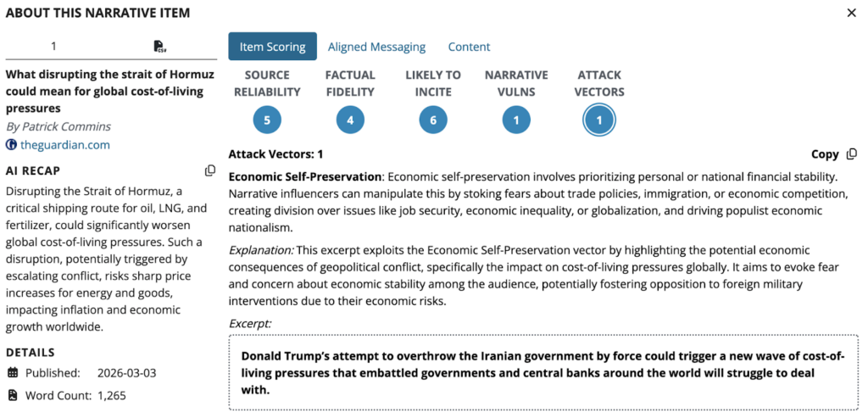Copy the AI Recap text icon
The height and width of the screenshot is (418, 868).
pos(210,170)
